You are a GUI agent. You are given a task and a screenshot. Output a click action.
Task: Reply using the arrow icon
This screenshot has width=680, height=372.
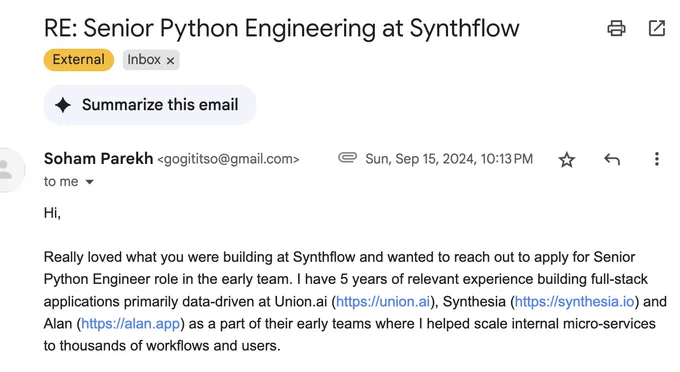coord(611,159)
